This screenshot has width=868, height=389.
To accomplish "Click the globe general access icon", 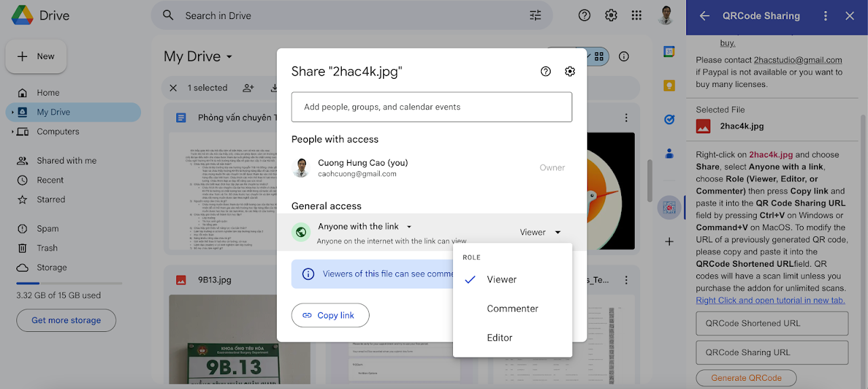I will pyautogui.click(x=301, y=232).
